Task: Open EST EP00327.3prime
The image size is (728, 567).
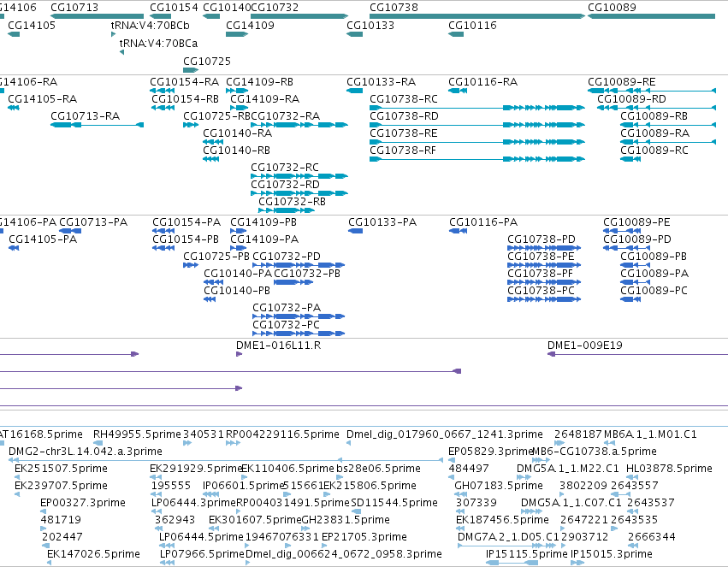Action: (x=83, y=503)
